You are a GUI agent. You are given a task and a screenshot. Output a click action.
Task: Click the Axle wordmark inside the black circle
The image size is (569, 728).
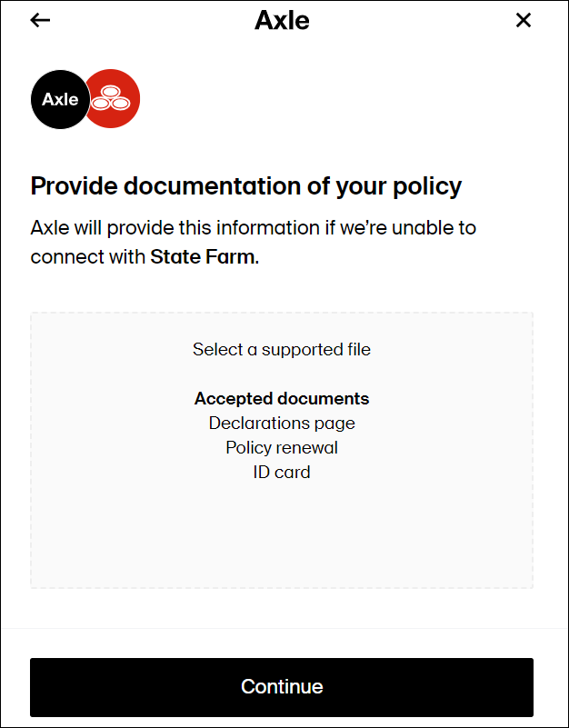point(60,99)
